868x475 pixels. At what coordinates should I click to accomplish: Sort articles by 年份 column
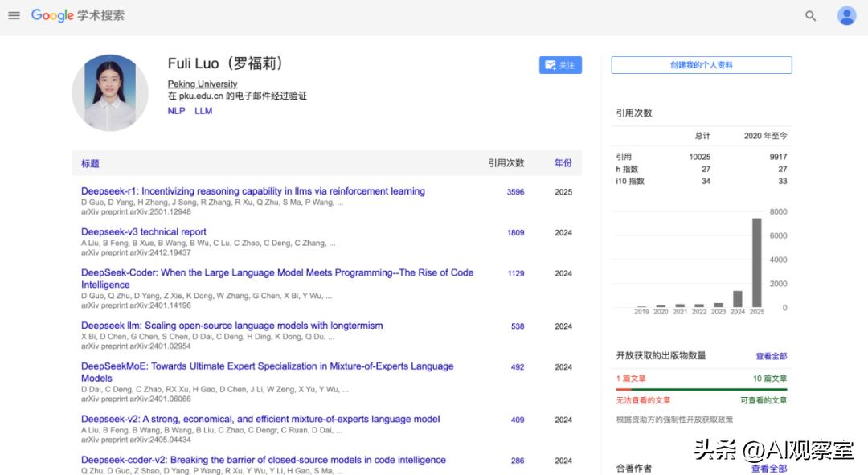(x=563, y=162)
